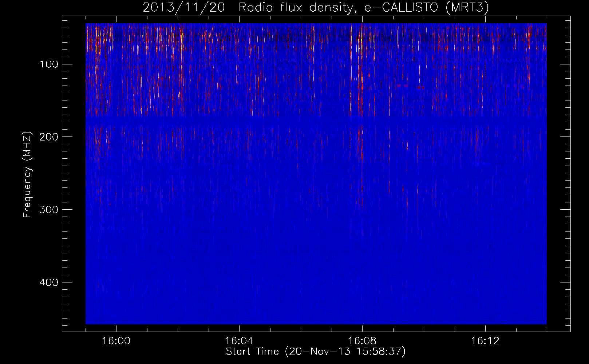
Task: Click the 400 frequency tick label
Action: (49, 282)
